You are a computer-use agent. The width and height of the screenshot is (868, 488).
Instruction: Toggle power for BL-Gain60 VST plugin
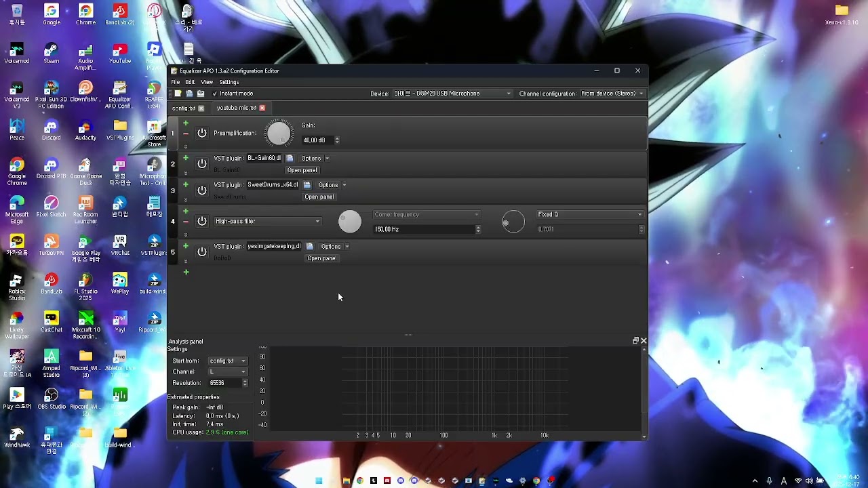point(202,163)
